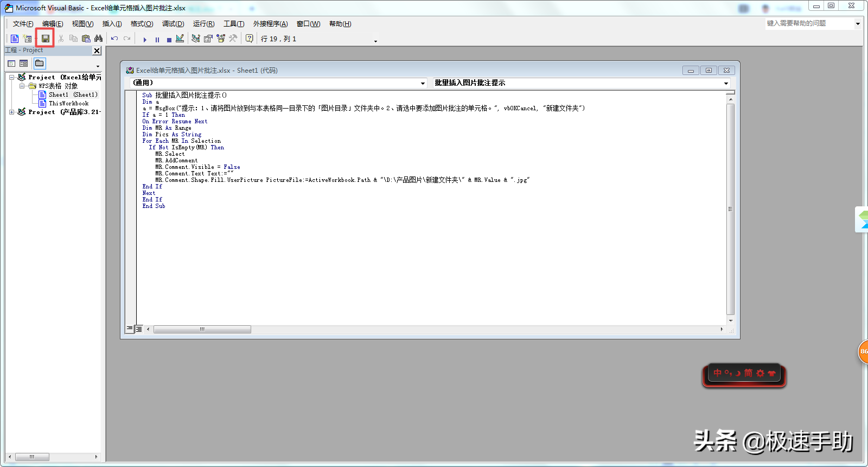Open the 视图(V) menu

[82, 24]
